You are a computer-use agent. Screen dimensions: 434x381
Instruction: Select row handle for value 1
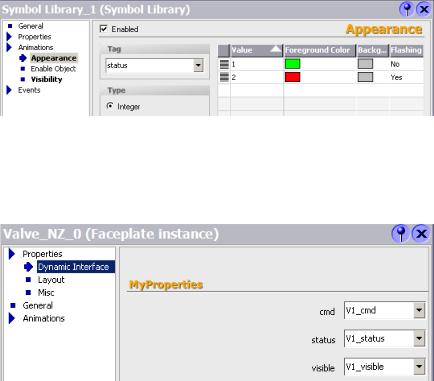point(224,64)
